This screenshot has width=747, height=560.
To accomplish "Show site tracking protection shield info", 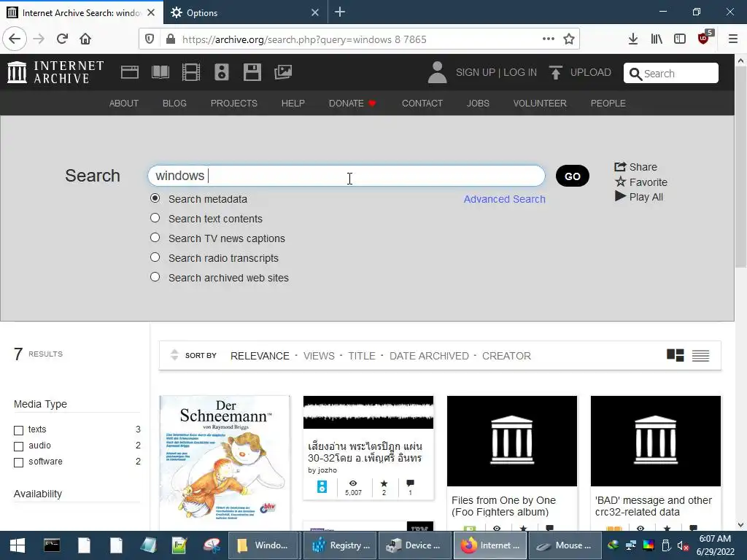I will 150,39.
